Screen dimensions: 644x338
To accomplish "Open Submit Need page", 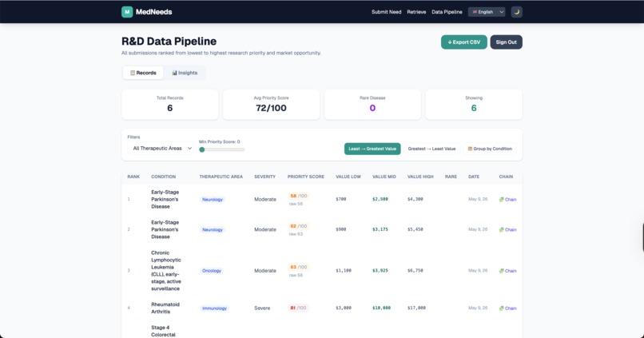I will coord(386,12).
